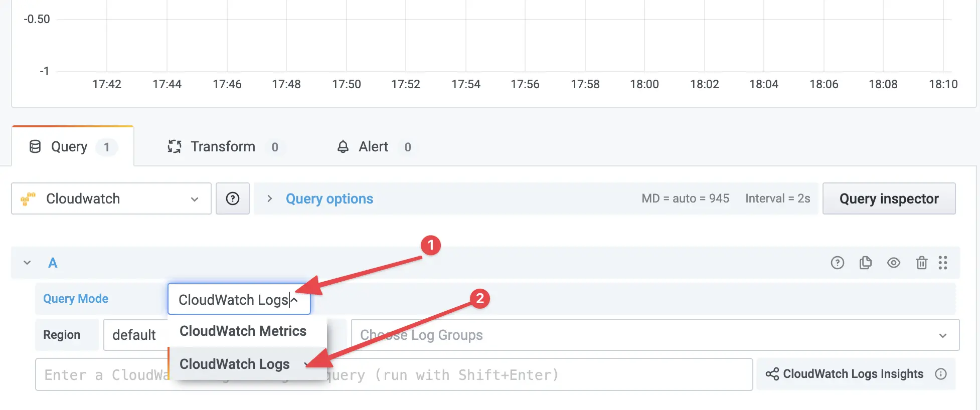Click the CloudWatch Logs Insights info icon
Viewport: 980px width, 410px height.
[941, 374]
